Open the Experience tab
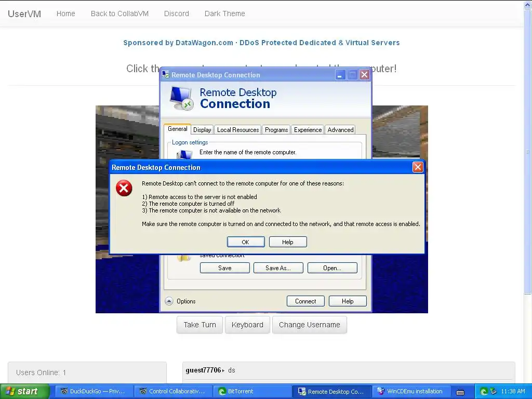The width and height of the screenshot is (532, 399). pos(308,129)
